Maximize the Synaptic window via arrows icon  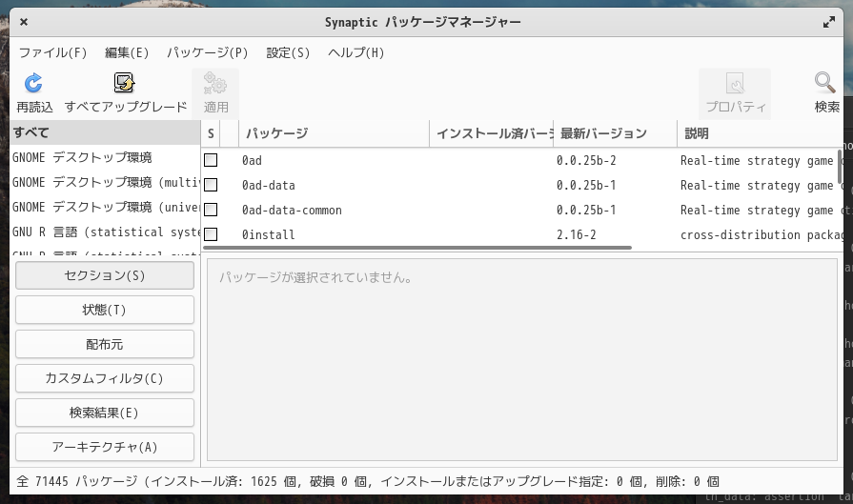click(x=828, y=22)
